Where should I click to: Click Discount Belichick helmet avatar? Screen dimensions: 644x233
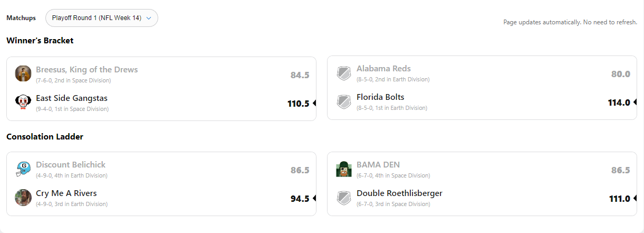[23, 170]
